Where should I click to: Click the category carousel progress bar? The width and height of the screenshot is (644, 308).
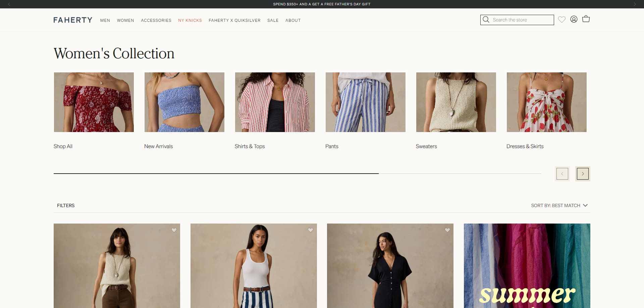(298, 174)
